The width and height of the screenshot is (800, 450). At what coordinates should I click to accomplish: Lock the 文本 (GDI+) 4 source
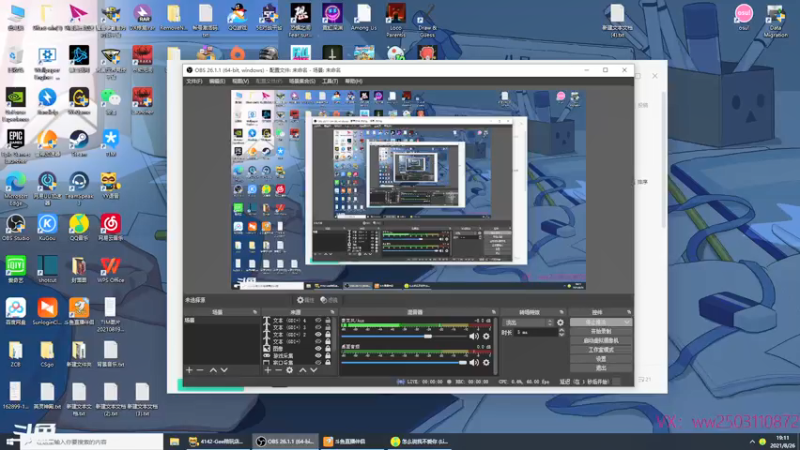[x=328, y=320]
